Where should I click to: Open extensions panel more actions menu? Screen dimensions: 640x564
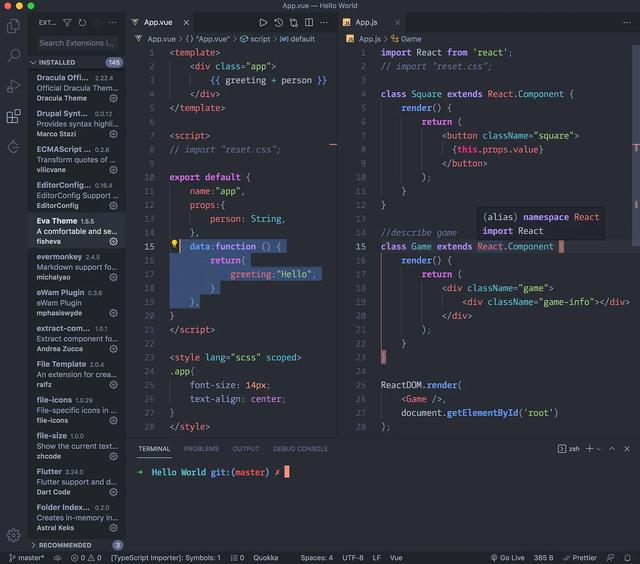click(112, 22)
